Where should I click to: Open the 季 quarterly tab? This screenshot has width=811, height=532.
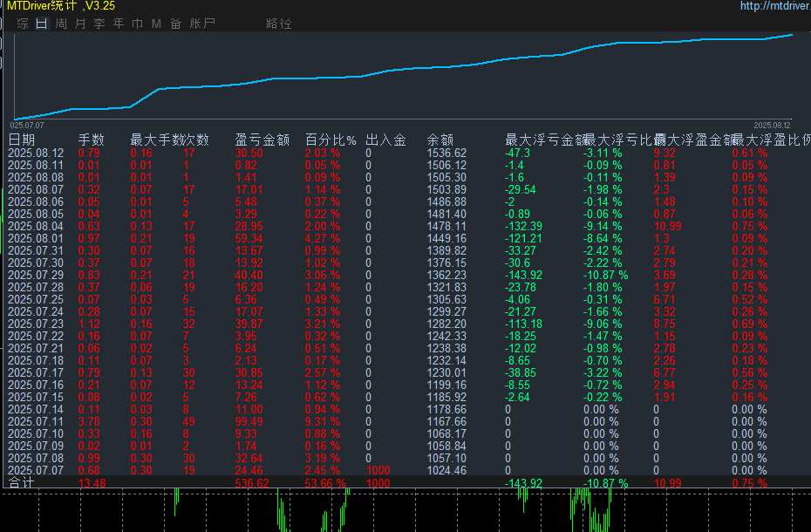[x=99, y=24]
